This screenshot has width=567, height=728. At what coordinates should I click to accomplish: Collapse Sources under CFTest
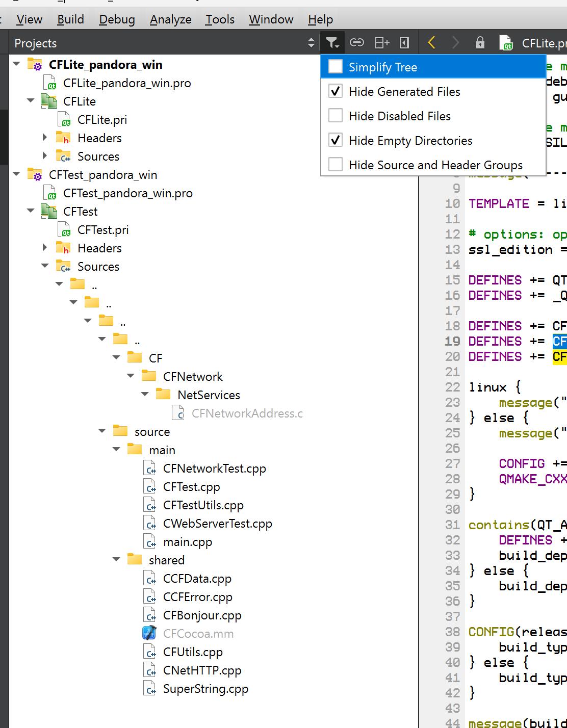pos(45,266)
